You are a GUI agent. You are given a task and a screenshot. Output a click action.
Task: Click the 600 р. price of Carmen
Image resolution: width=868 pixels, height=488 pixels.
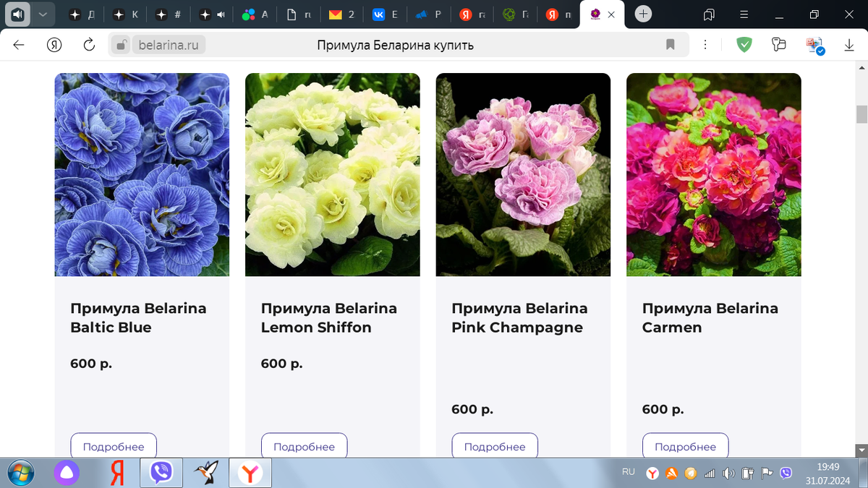[663, 409]
